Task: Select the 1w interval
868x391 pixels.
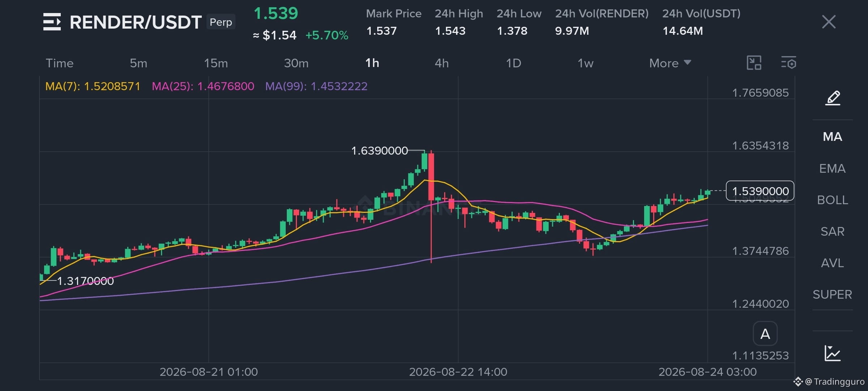Action: pyautogui.click(x=586, y=63)
